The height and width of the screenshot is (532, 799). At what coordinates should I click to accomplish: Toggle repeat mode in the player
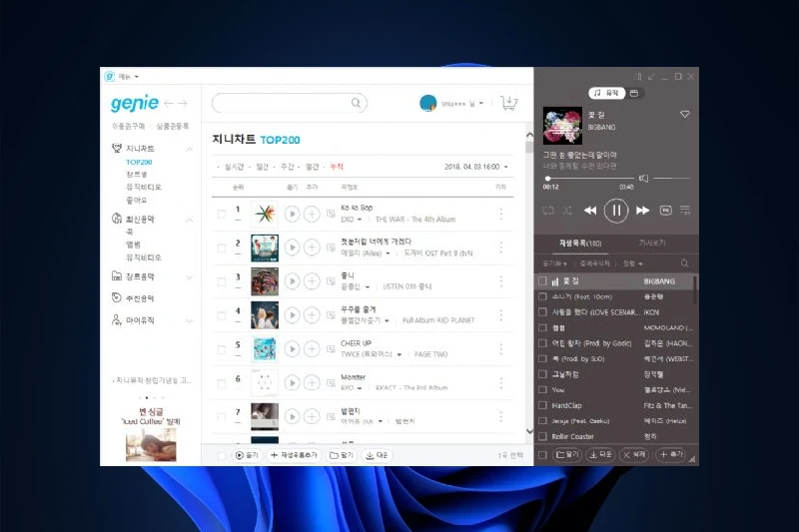548,211
